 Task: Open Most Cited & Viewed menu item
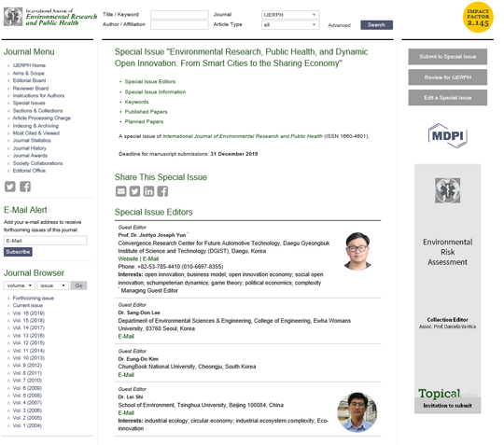coord(36,133)
